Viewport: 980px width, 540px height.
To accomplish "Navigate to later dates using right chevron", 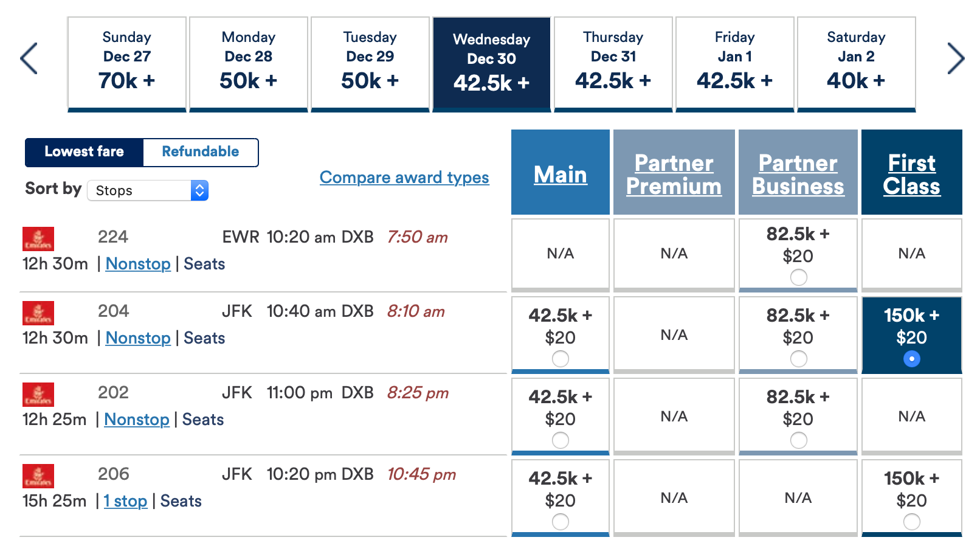I will pyautogui.click(x=956, y=58).
